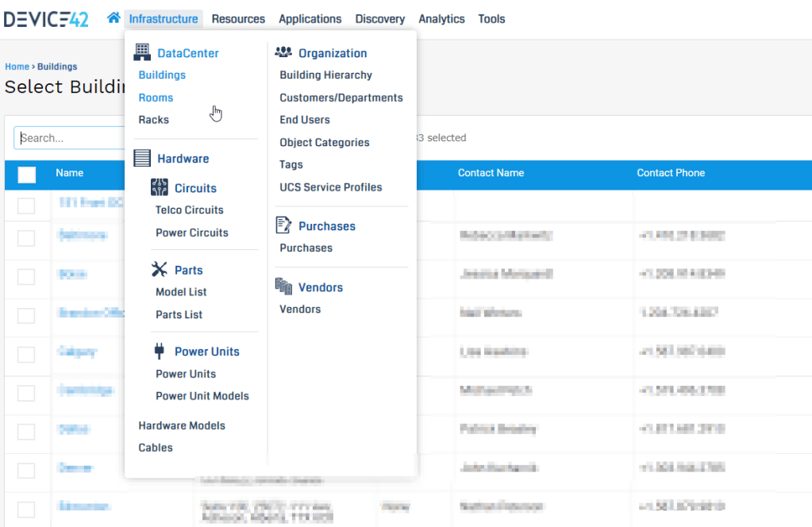The image size is (812, 527).
Task: Sort by the Contact Phone column header
Action: [x=671, y=173]
